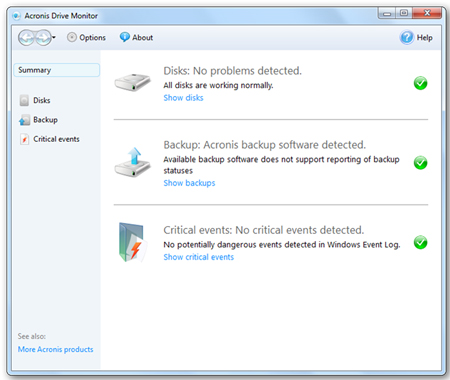Open More Acronis products link

point(56,349)
